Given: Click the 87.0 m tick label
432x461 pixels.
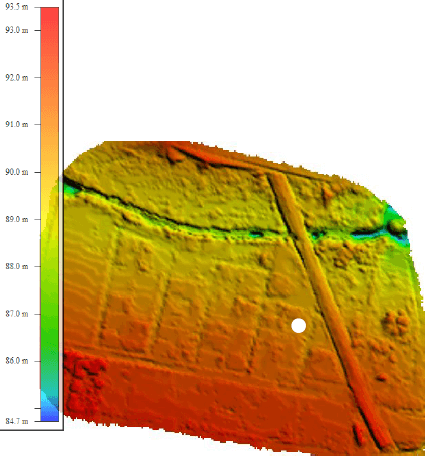Looking at the screenshot, I should pyautogui.click(x=17, y=314).
